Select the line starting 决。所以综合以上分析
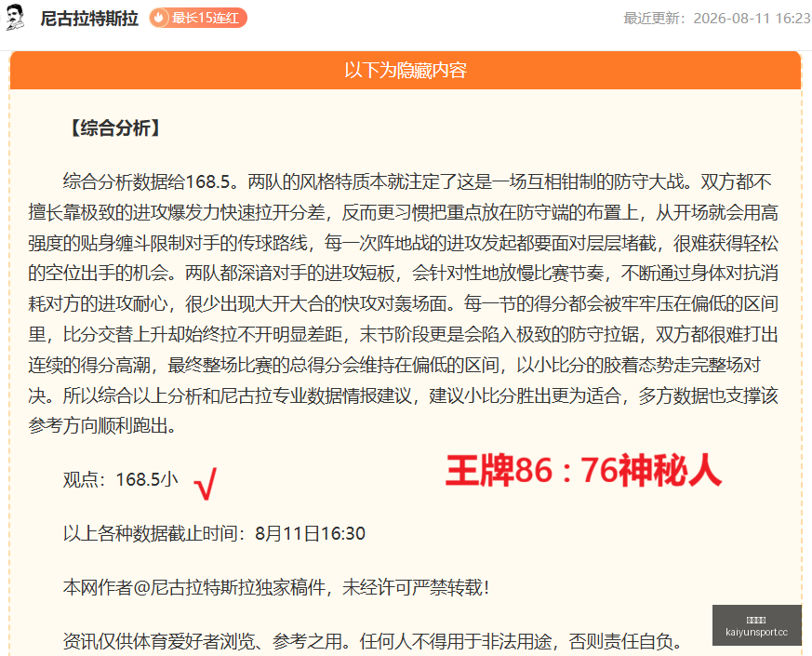 (404, 395)
